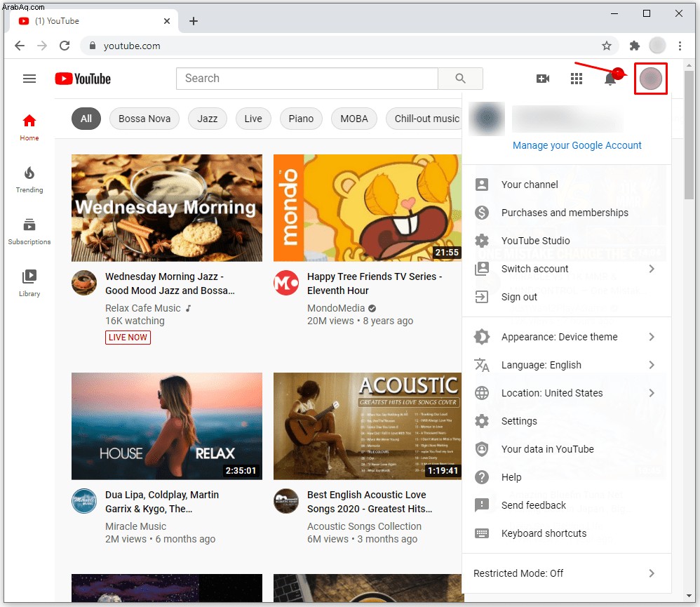This screenshot has height=607, width=700.
Task: Click Manage your Google Account link
Action: coord(577,145)
